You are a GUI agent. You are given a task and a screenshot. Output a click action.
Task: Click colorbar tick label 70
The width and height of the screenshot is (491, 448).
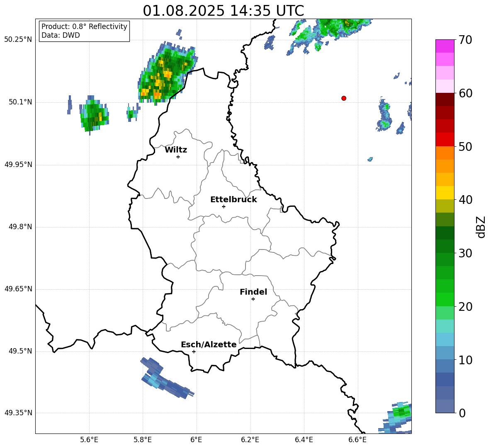click(x=465, y=40)
